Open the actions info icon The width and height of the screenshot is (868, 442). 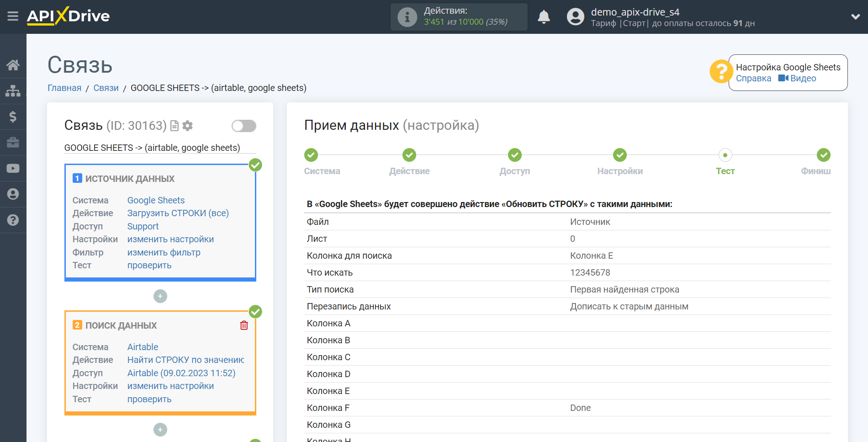[x=407, y=17]
